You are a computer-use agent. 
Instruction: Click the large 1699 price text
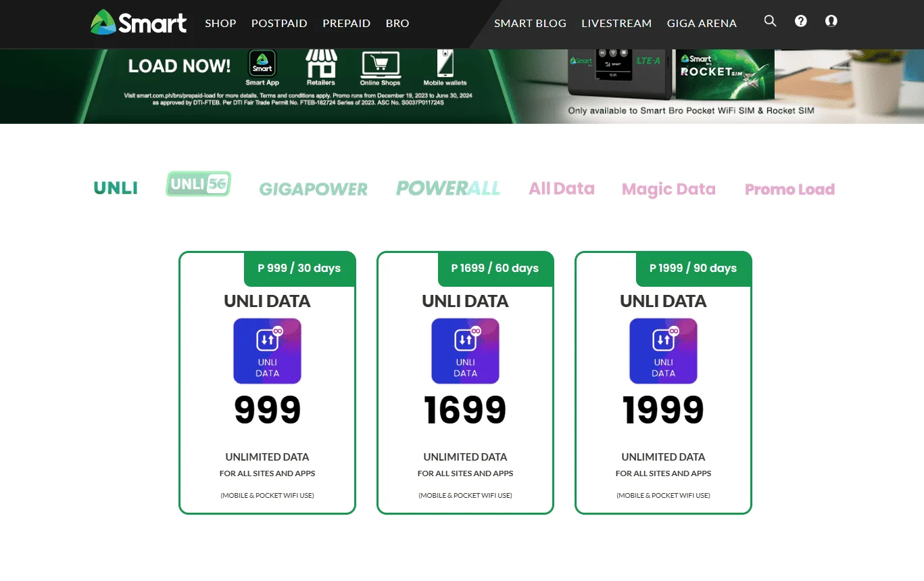coord(465,410)
